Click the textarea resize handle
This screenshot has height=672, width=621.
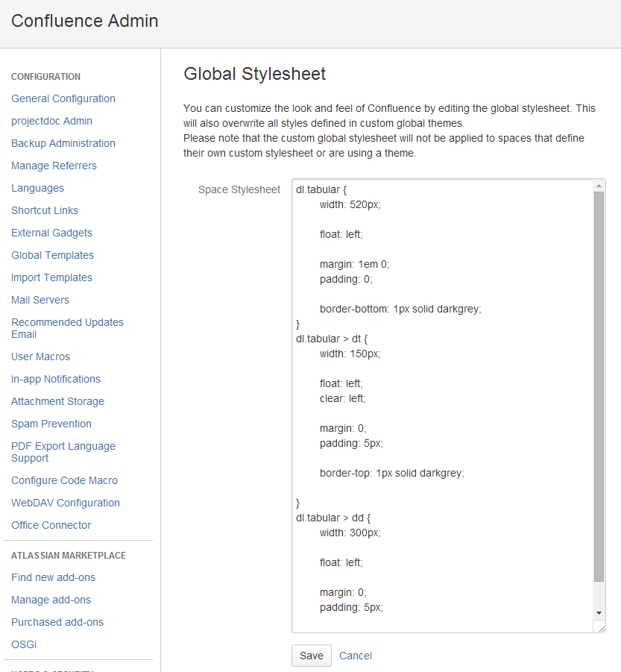pyautogui.click(x=601, y=628)
